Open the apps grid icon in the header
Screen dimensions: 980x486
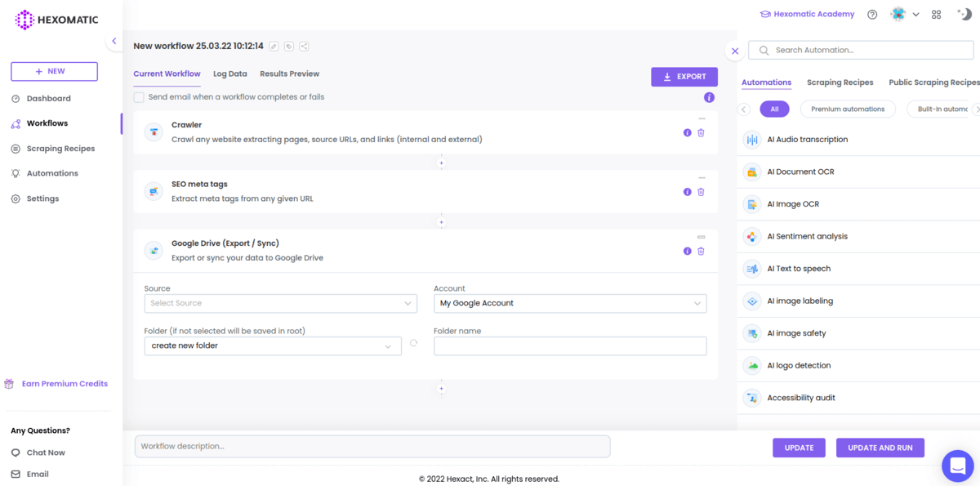click(936, 14)
